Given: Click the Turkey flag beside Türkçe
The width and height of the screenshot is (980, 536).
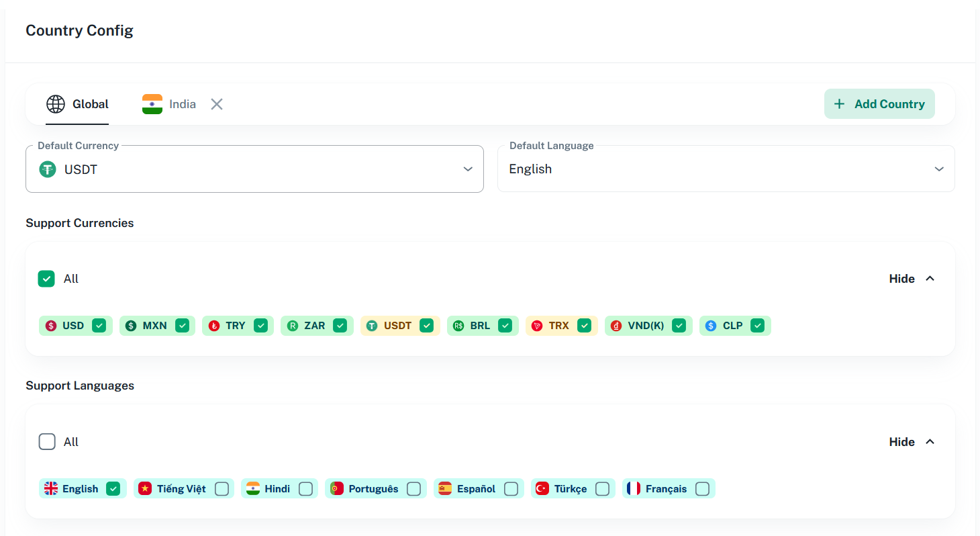Looking at the screenshot, I should (542, 489).
